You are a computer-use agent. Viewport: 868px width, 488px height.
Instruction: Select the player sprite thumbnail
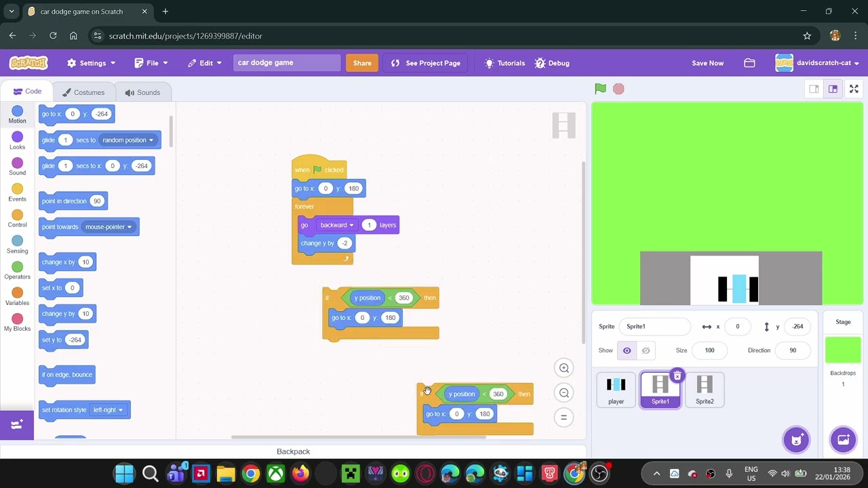(x=616, y=390)
